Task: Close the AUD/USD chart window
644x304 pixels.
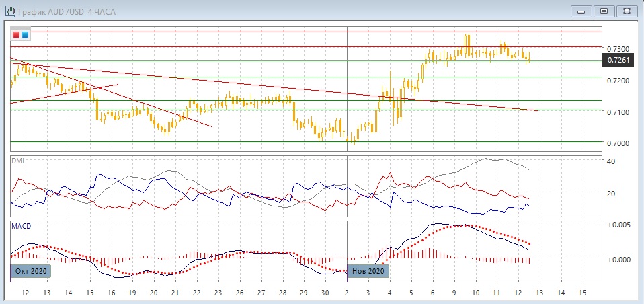Action: point(626,11)
